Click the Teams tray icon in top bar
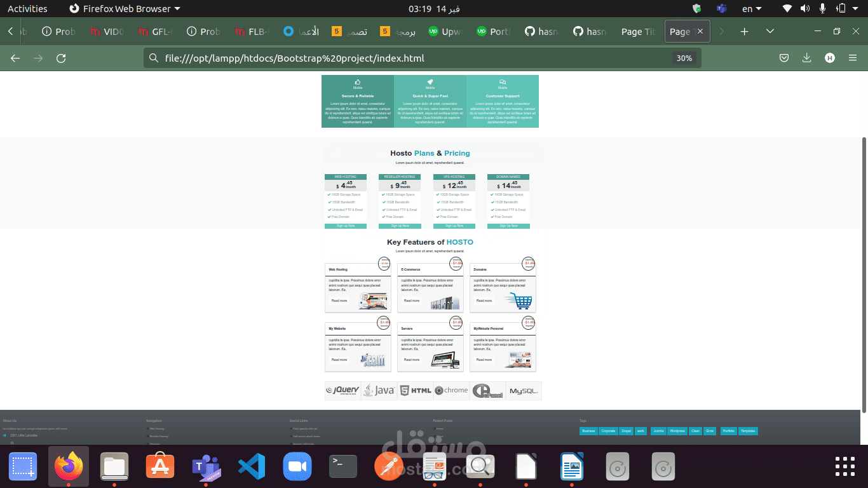 [721, 9]
